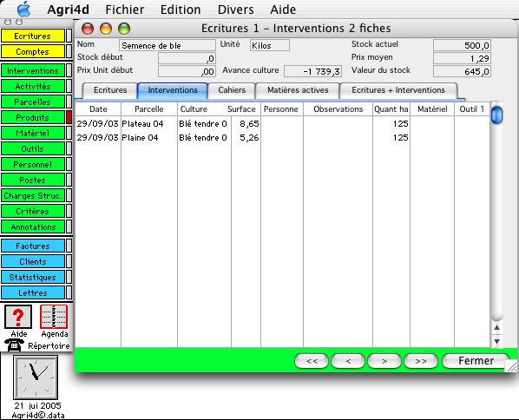Open the Charges Struc. sidebar button
The height and width of the screenshot is (420, 519).
click(32, 195)
